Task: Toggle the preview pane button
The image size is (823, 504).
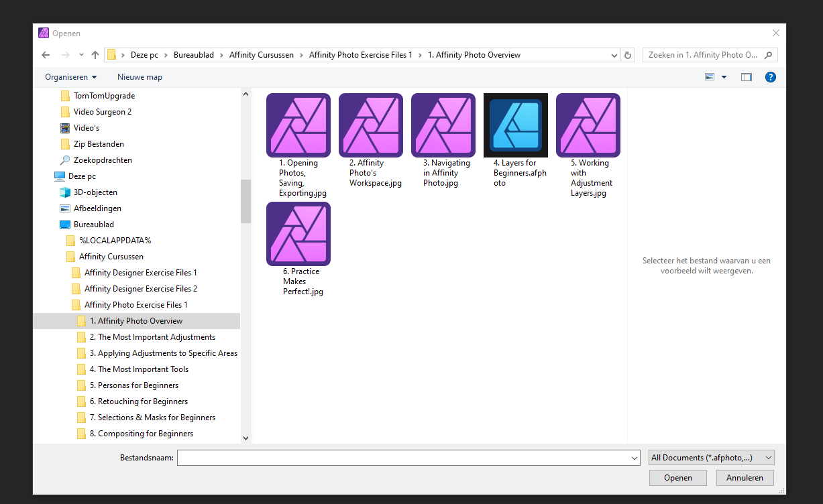Action: (x=746, y=76)
